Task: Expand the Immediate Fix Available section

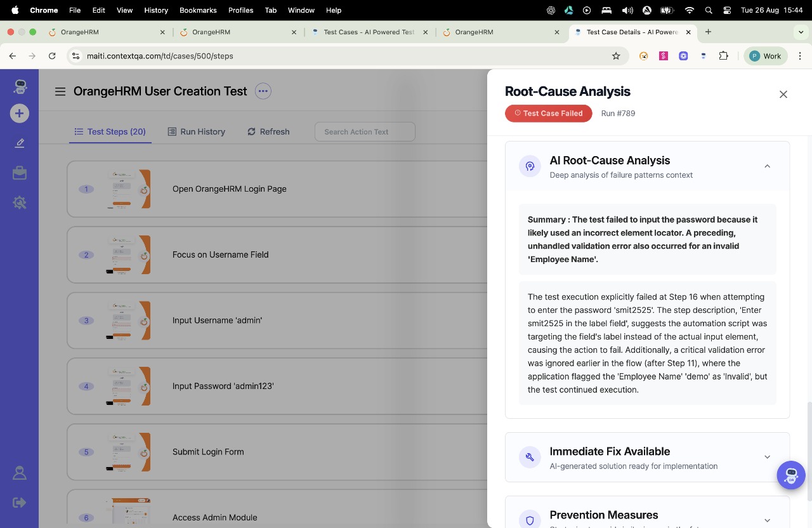Action: (x=767, y=457)
